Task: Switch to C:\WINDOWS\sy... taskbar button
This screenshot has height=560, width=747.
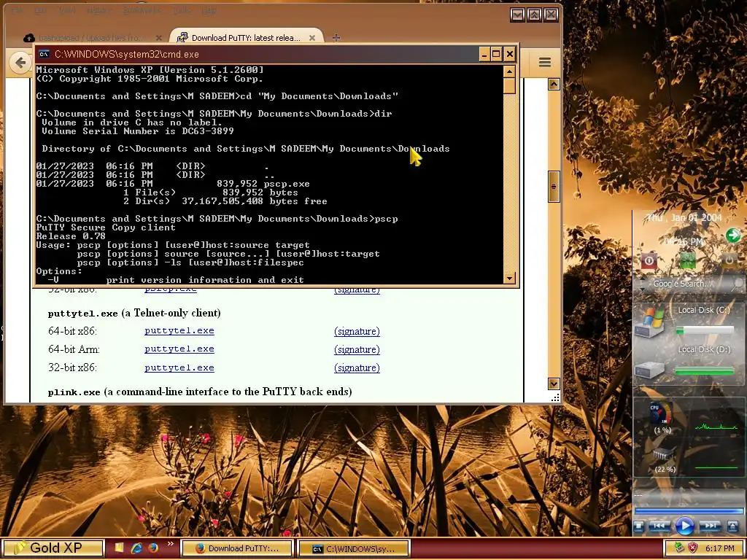Action: (354, 548)
